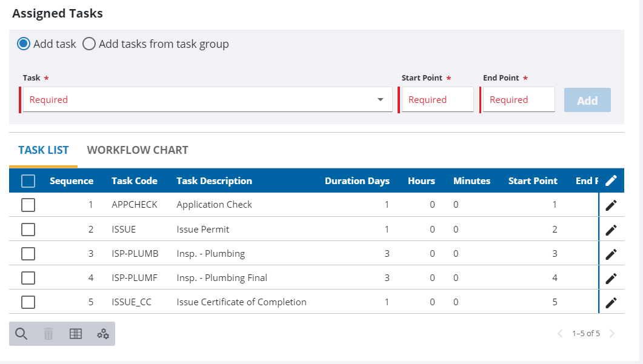The image size is (643, 364).
Task: Open the grid columns view icon
Action: pos(76,334)
